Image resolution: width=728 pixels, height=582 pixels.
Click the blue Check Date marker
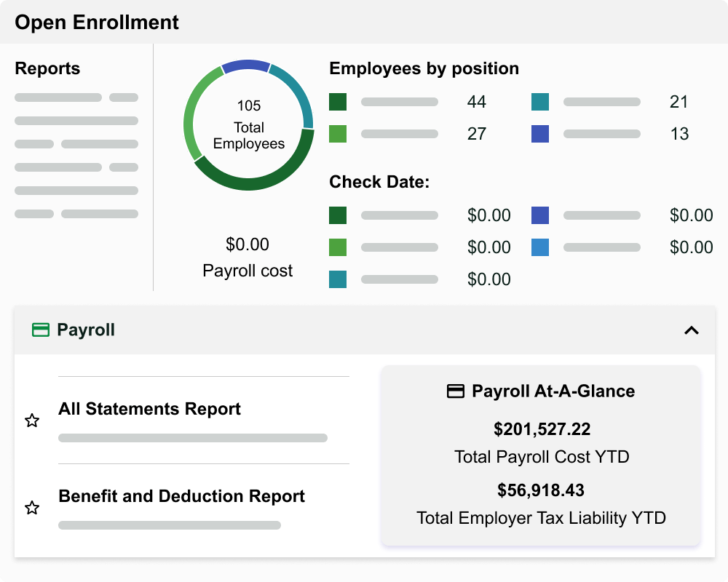pos(539,215)
